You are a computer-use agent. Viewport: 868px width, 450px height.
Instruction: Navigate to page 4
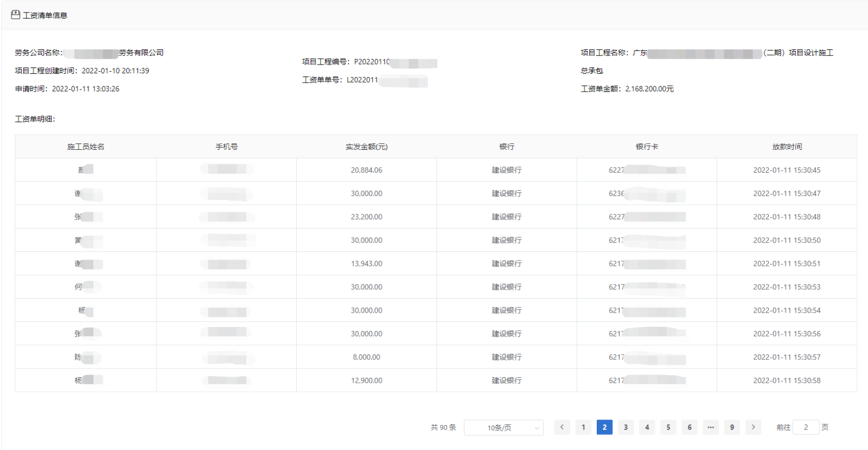(647, 427)
